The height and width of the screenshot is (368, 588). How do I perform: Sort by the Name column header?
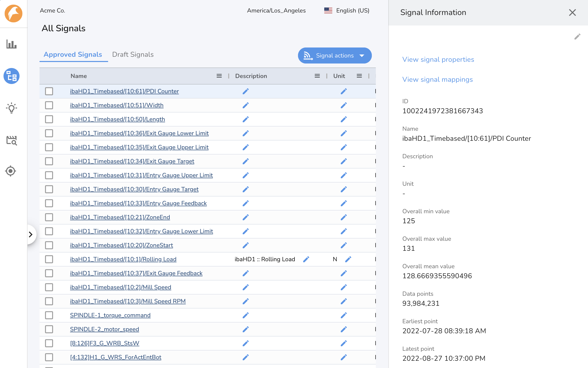click(x=79, y=76)
